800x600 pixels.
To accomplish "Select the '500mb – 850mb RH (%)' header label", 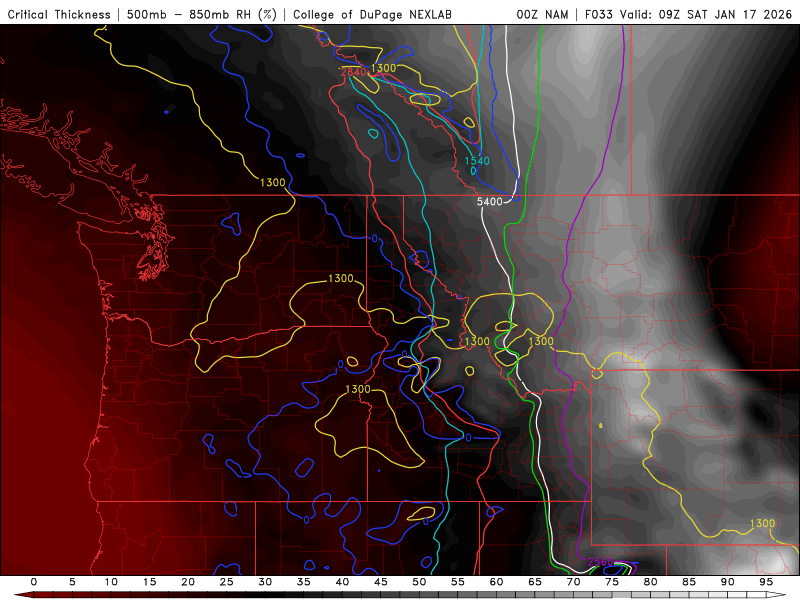I will click(202, 14).
